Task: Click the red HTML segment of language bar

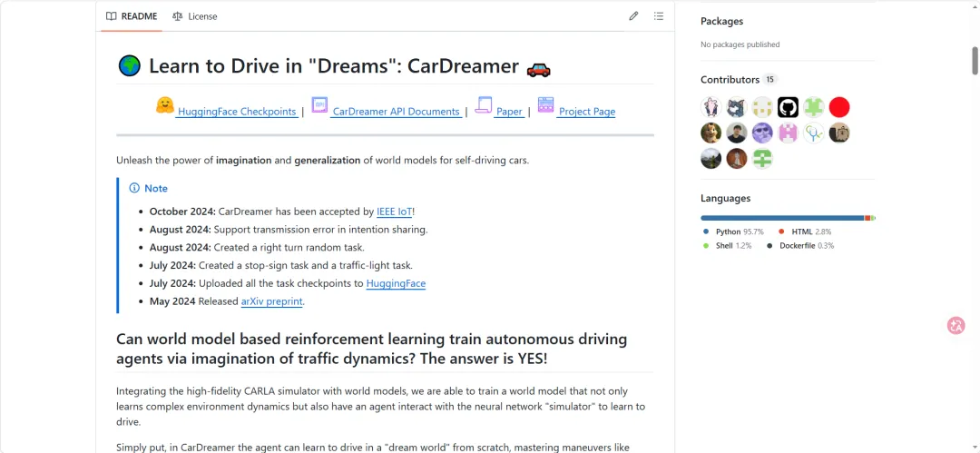Action: (867, 218)
